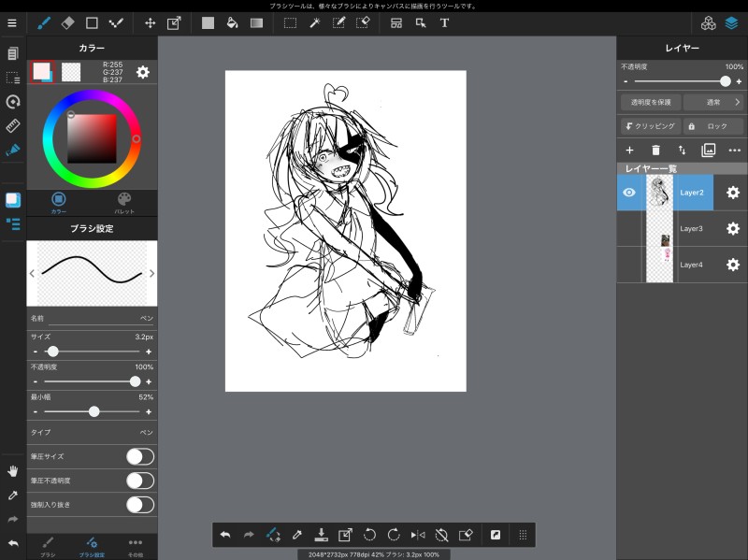Select the Text tool
The height and width of the screenshot is (560, 748).
pyautogui.click(x=444, y=22)
